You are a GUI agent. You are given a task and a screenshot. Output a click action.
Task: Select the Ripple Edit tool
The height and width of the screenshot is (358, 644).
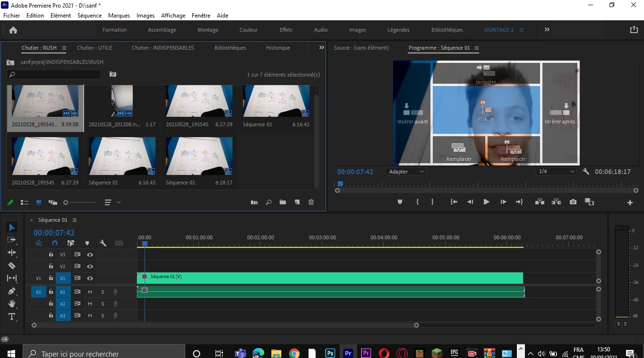click(12, 253)
